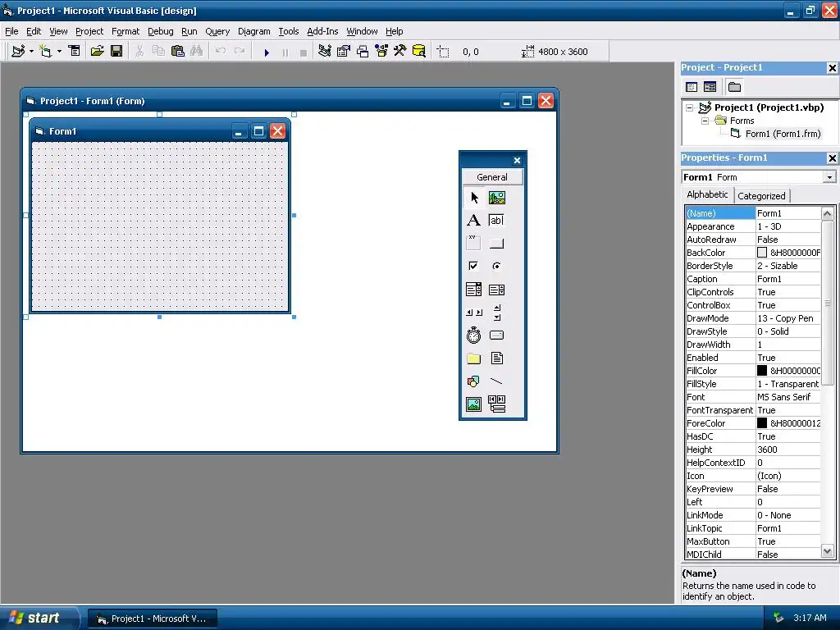Click View Object in the Project panel

click(710, 87)
